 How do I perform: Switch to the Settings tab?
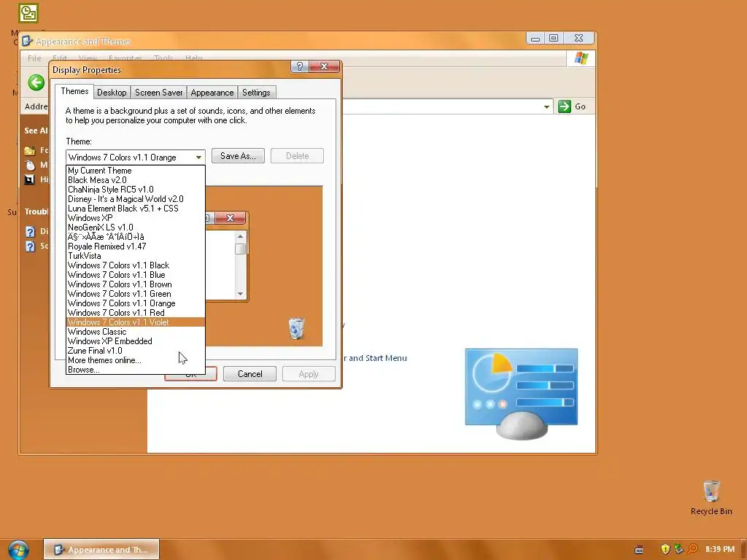pyautogui.click(x=256, y=93)
